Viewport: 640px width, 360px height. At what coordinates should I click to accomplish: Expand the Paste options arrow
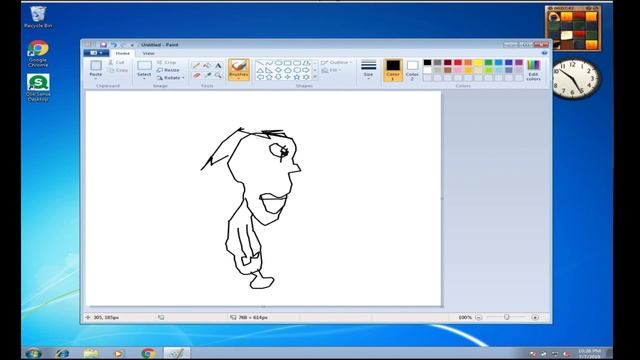[96, 78]
